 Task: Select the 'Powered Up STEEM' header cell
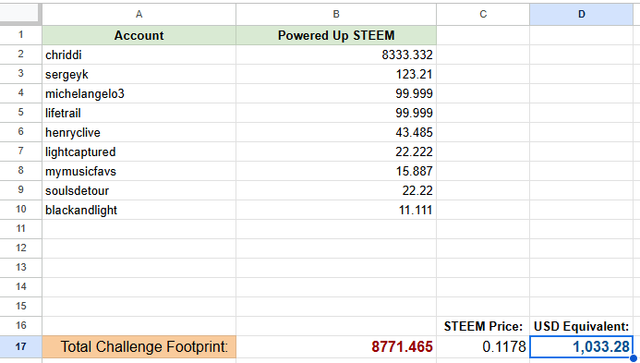pos(336,36)
